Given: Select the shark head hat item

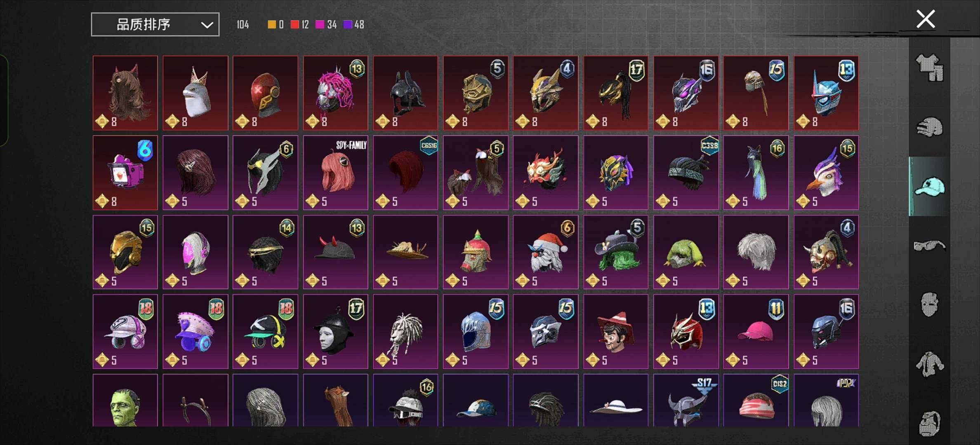Looking at the screenshot, I should click(195, 93).
